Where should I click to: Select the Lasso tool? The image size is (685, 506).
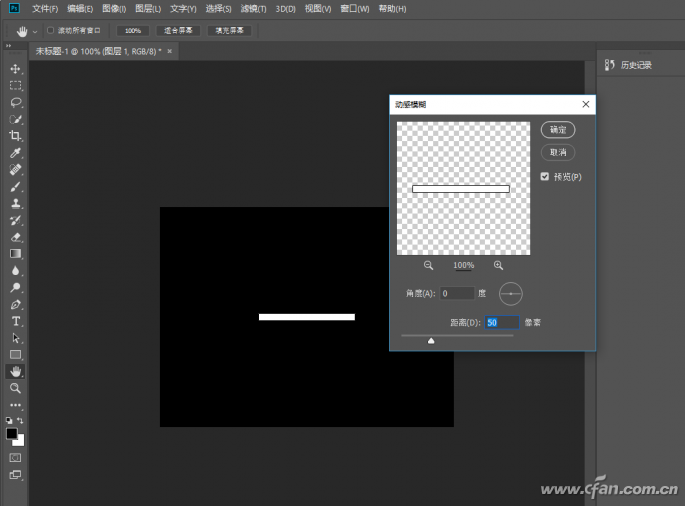point(15,102)
